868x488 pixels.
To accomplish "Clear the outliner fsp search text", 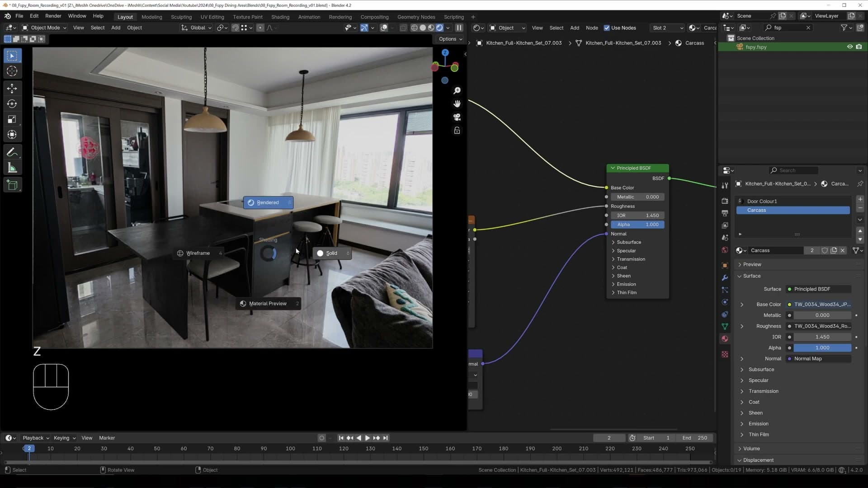I will [808, 28].
